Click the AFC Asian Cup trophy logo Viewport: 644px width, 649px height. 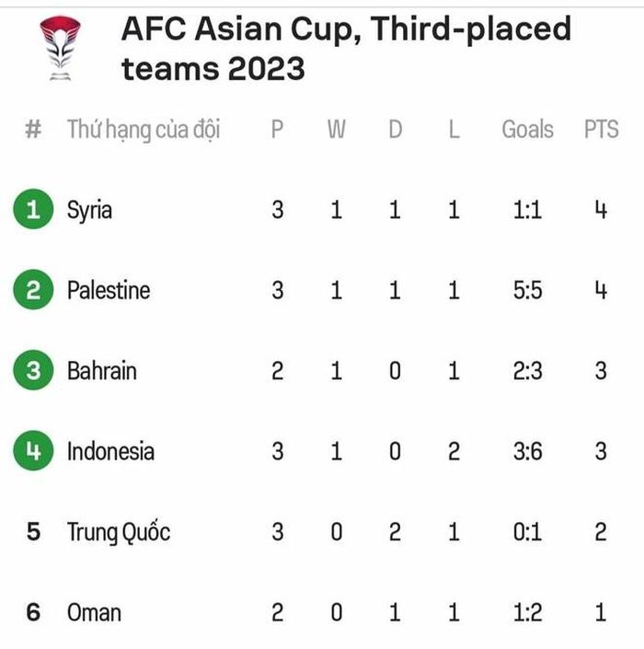tap(61, 48)
